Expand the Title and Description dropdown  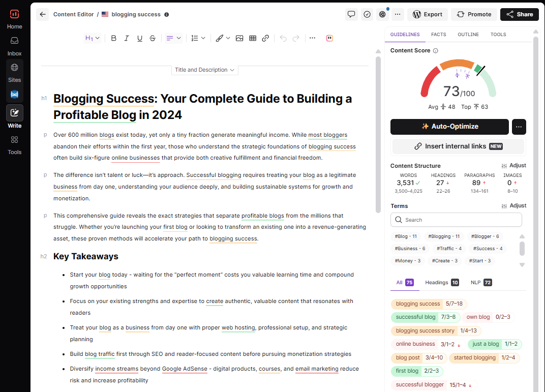tap(204, 70)
